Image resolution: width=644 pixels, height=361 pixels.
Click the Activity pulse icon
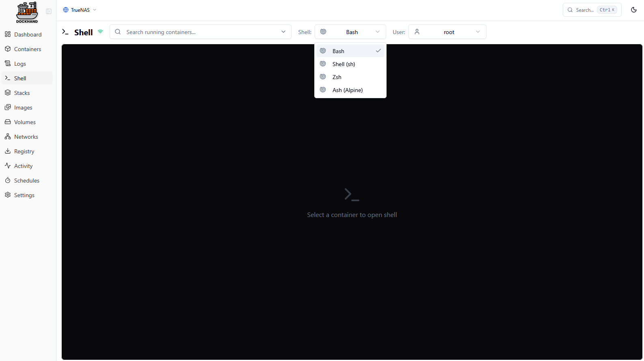(8, 166)
